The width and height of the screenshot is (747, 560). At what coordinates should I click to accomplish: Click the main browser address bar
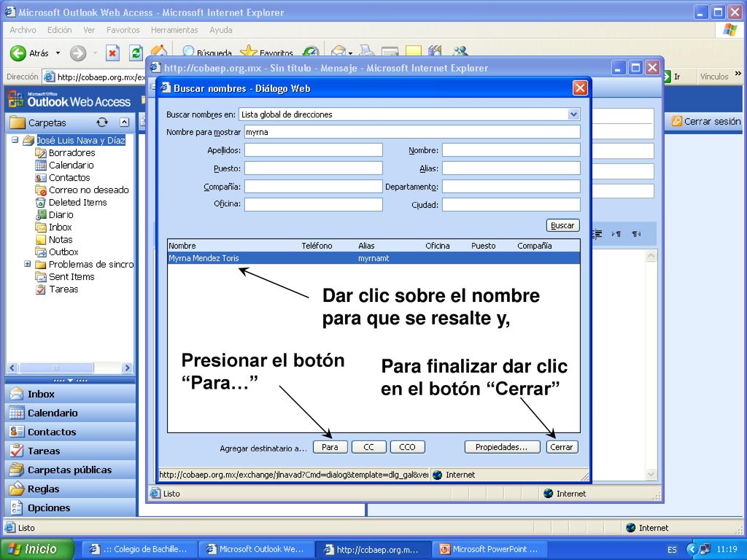pos(96,77)
